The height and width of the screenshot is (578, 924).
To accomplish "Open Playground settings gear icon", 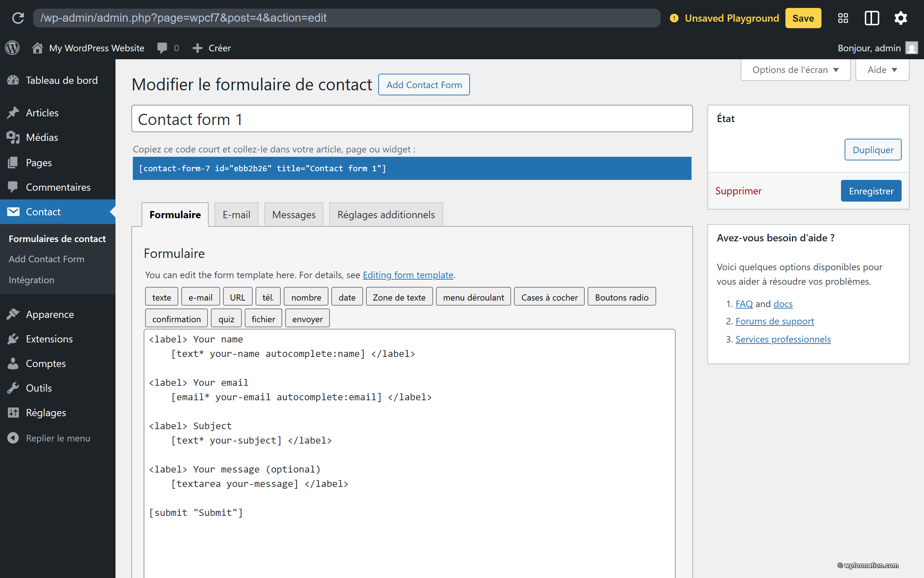I will (901, 18).
